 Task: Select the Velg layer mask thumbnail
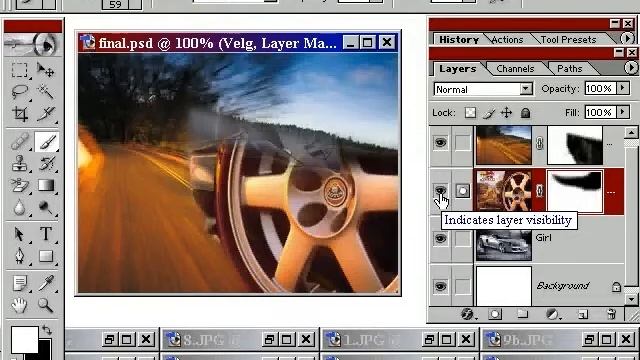[x=575, y=192]
